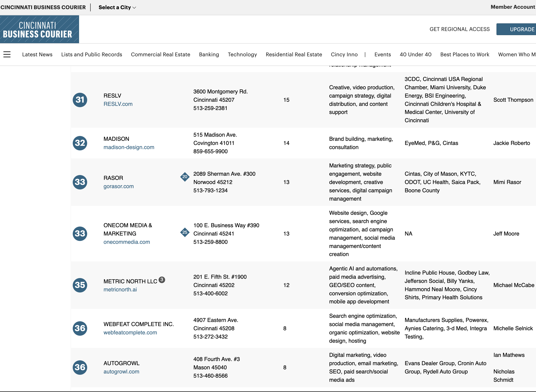The width and height of the screenshot is (536, 392).
Task: Open madison-design.com link
Action: coord(129,147)
